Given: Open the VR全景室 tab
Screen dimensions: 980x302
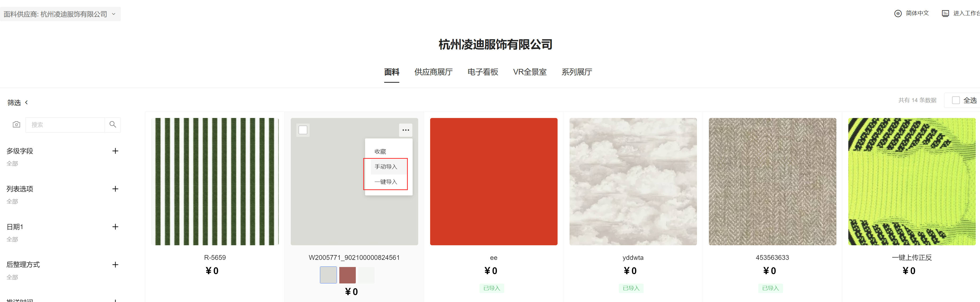Looking at the screenshot, I should tap(530, 72).
